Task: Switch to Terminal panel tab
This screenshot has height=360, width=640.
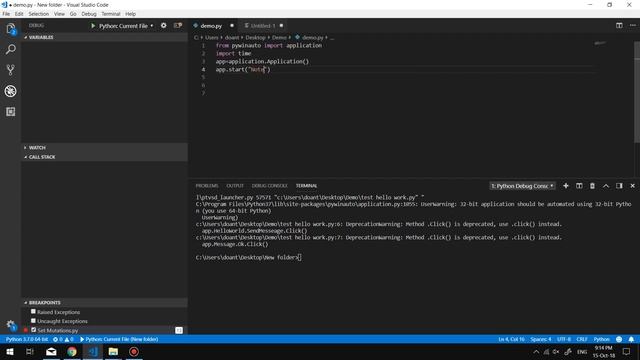Action: 307,186
